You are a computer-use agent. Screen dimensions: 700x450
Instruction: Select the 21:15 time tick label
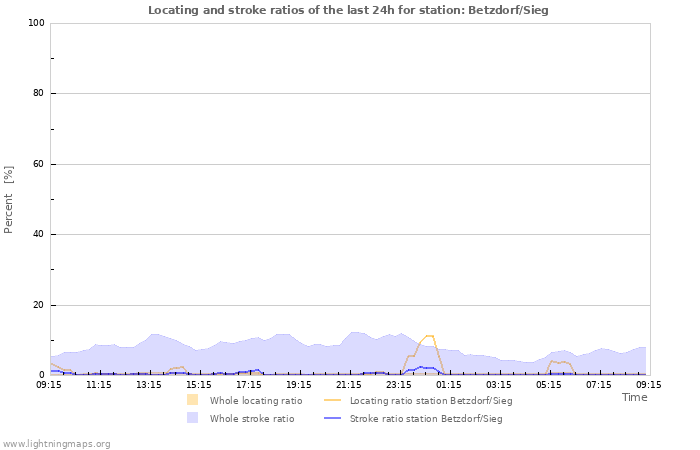[x=349, y=384]
